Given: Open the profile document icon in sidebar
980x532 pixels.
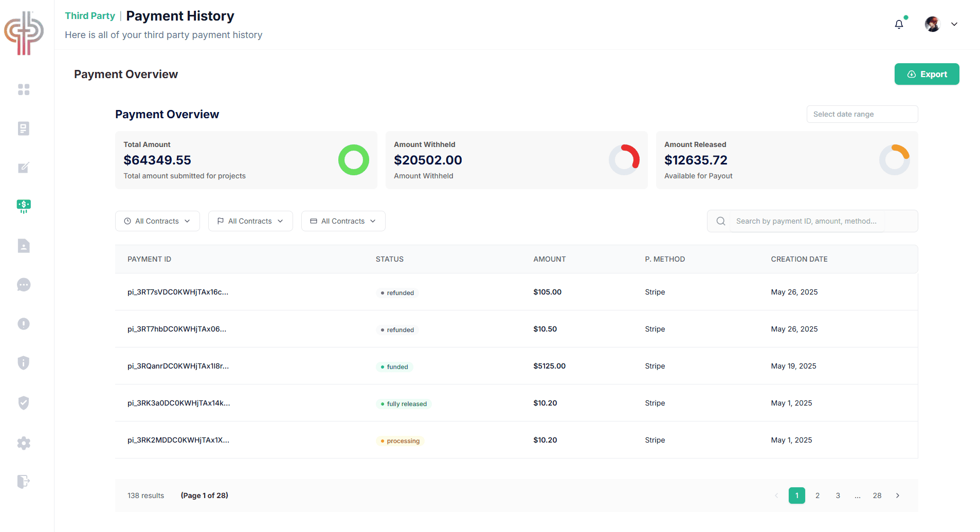Looking at the screenshot, I should [x=24, y=246].
